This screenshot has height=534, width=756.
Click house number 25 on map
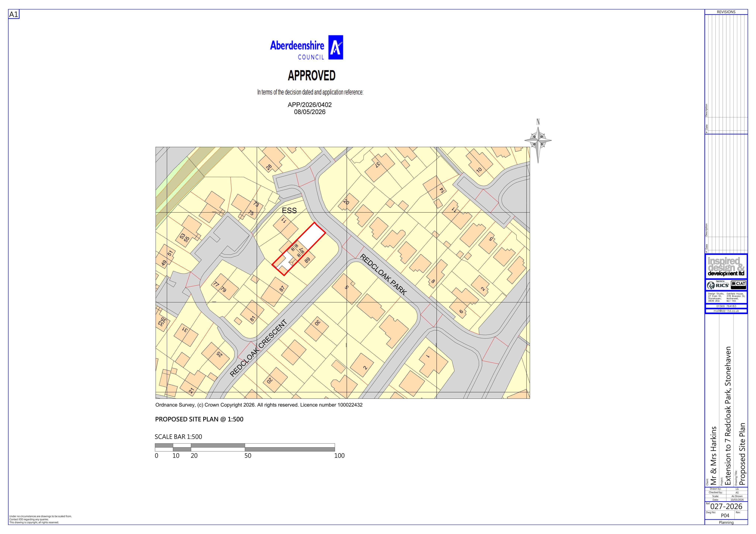[219, 354]
